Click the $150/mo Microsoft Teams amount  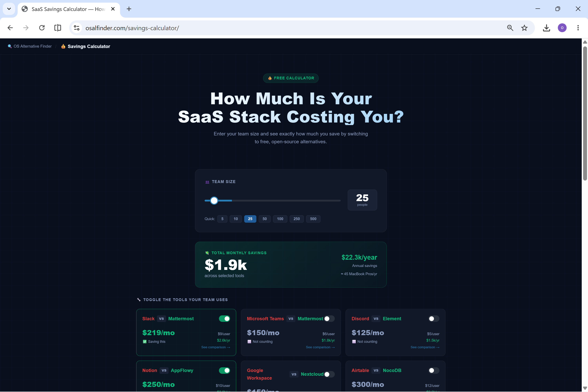[263, 332]
